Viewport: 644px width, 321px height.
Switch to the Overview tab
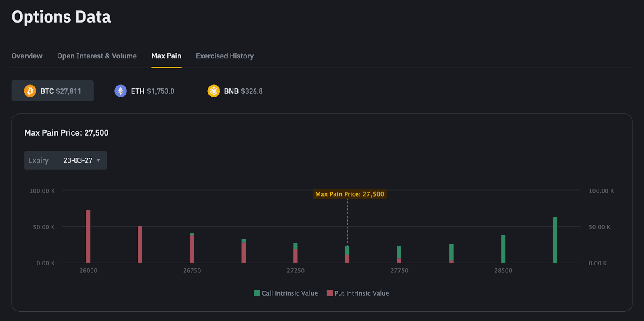coord(27,56)
